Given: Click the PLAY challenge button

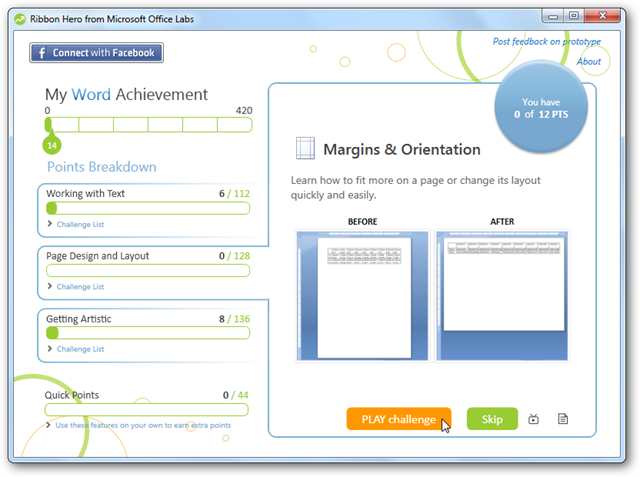Looking at the screenshot, I should [399, 419].
